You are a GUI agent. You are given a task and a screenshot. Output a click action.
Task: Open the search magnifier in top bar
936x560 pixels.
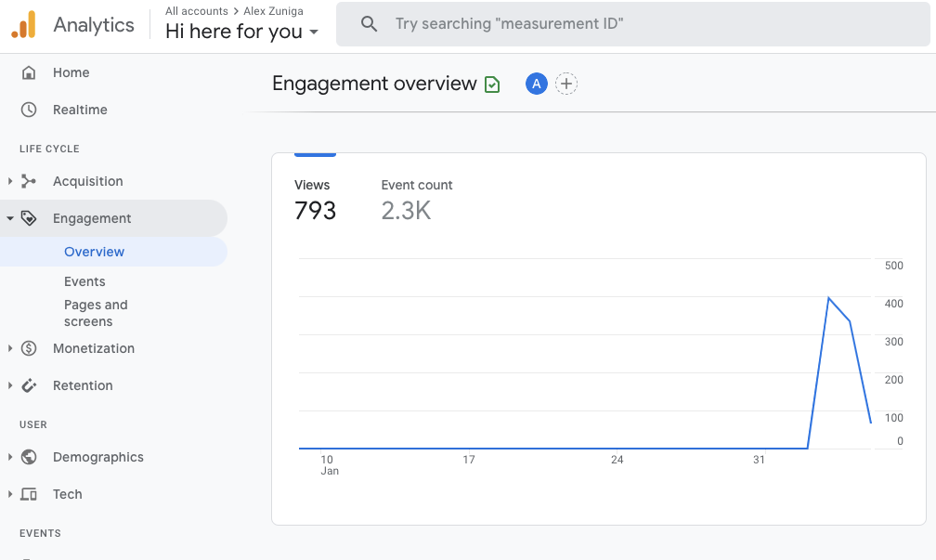coord(370,23)
